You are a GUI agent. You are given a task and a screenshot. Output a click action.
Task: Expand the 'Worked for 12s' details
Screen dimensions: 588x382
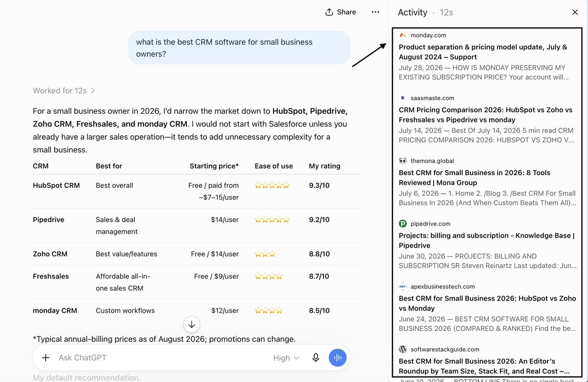pyautogui.click(x=64, y=91)
